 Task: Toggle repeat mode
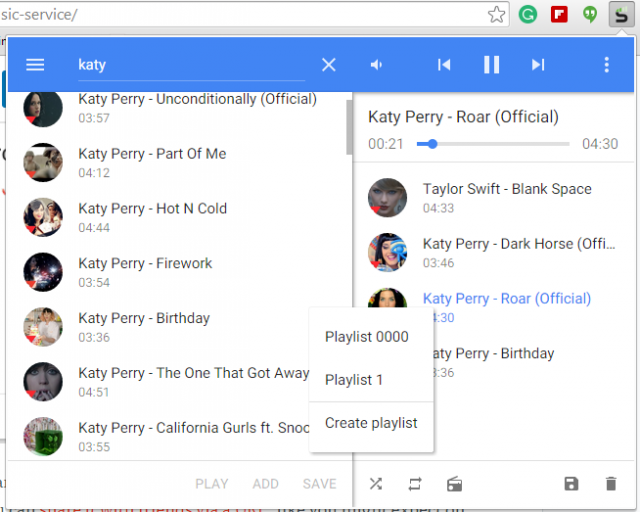pos(415,484)
